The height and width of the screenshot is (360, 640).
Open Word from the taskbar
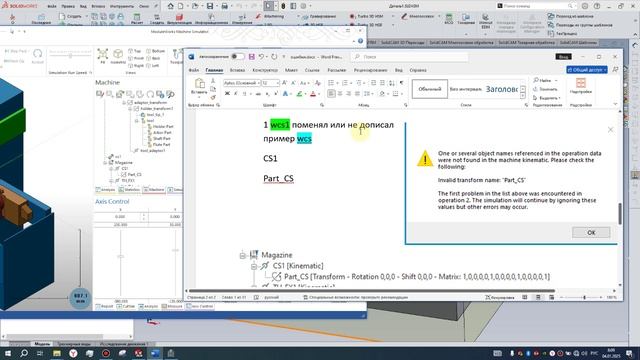[x=155, y=353]
